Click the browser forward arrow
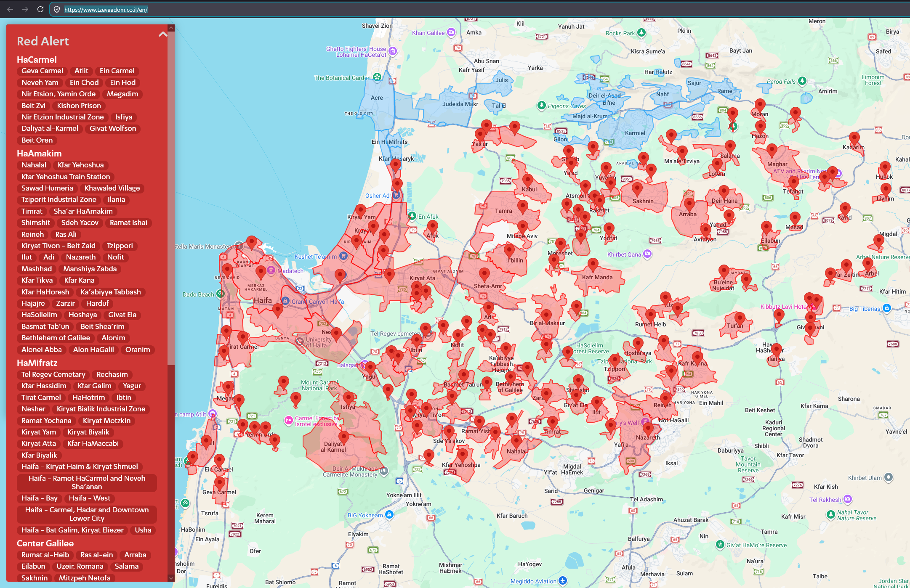The height and width of the screenshot is (588, 910). click(25, 9)
